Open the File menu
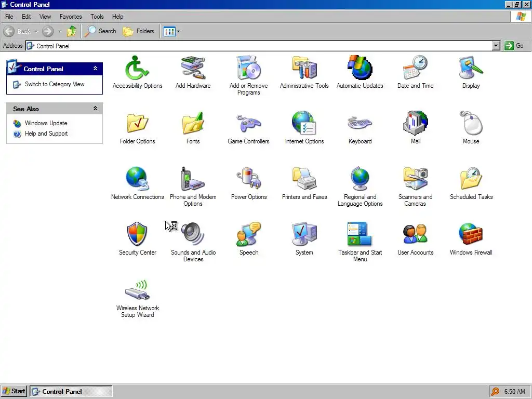Image resolution: width=532 pixels, height=399 pixels. [9, 17]
